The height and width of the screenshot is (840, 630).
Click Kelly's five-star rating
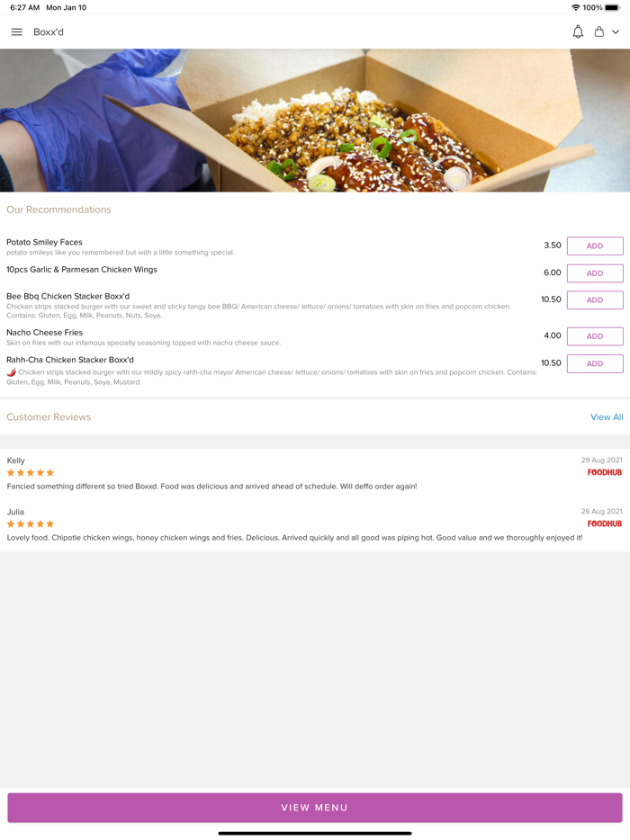31,472
